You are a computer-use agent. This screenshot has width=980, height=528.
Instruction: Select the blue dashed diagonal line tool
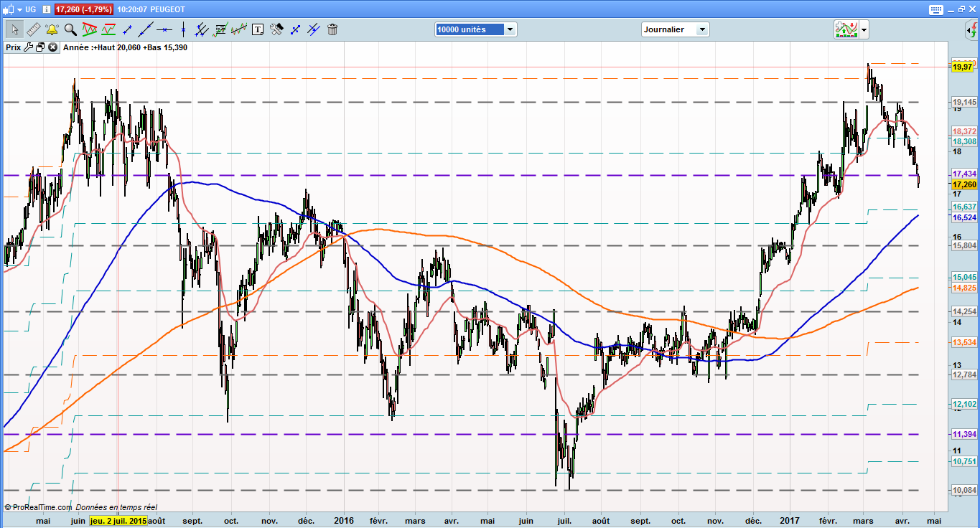coord(295,29)
